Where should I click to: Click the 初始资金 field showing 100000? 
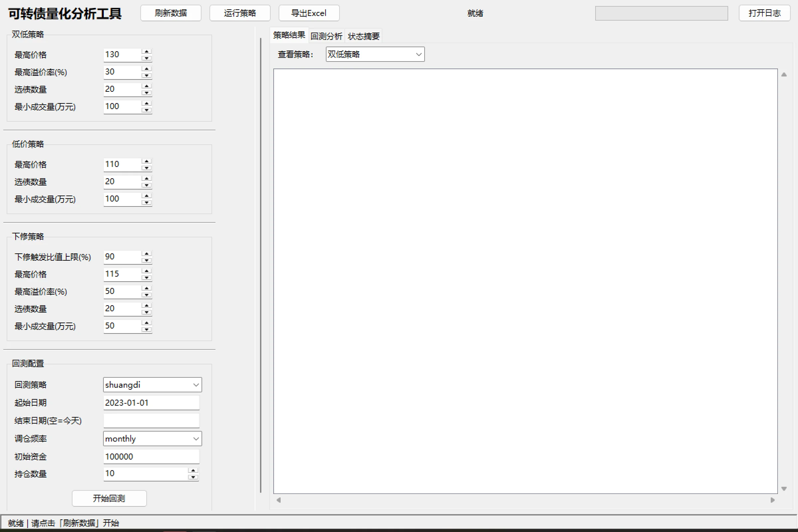click(x=151, y=457)
